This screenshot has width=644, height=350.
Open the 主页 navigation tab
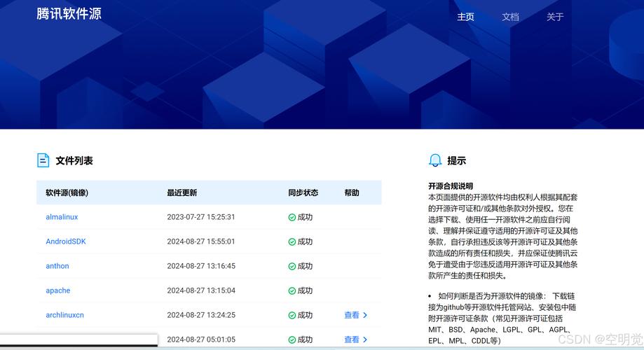(x=465, y=17)
